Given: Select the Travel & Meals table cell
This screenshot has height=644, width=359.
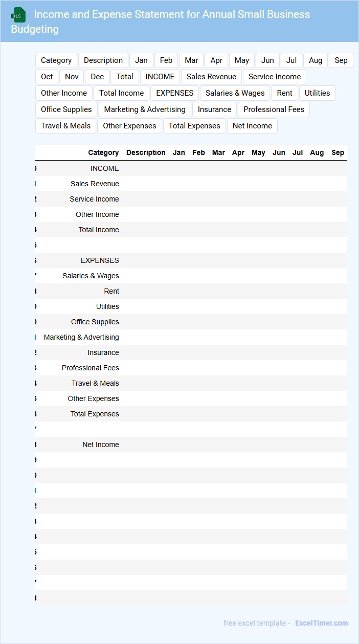Looking at the screenshot, I should pyautogui.click(x=95, y=383).
